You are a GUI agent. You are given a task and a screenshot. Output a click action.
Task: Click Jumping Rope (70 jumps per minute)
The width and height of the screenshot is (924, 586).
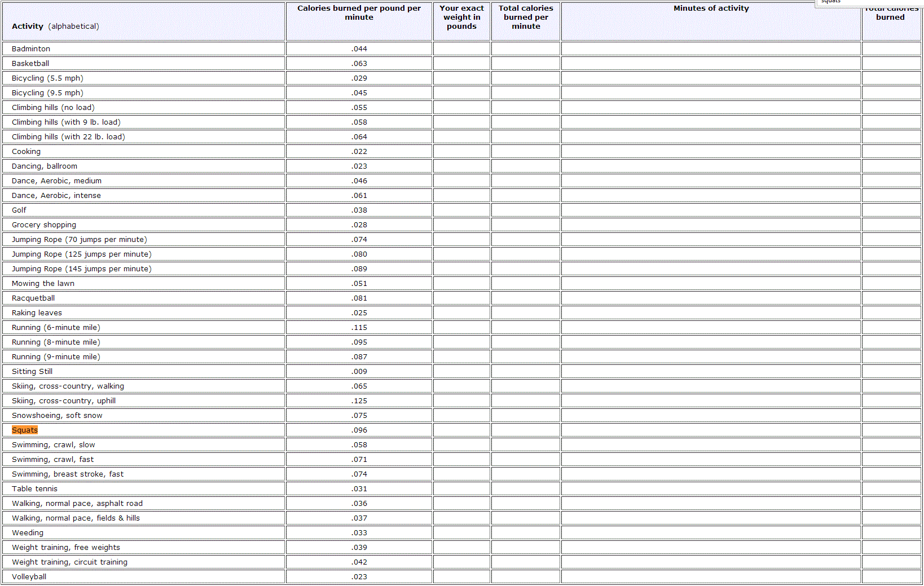[80, 239]
